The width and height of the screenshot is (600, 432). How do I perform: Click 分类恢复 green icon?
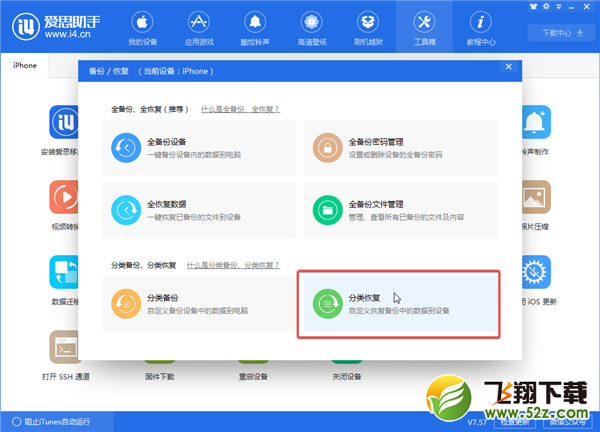click(328, 304)
